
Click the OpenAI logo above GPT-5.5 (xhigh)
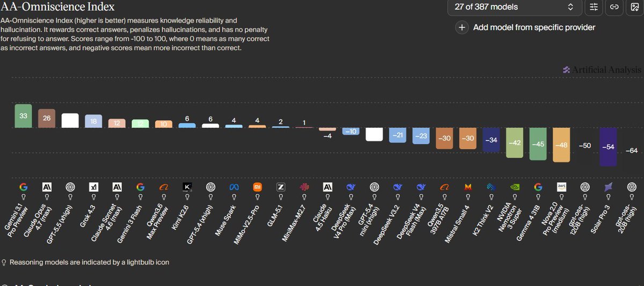coord(70,187)
